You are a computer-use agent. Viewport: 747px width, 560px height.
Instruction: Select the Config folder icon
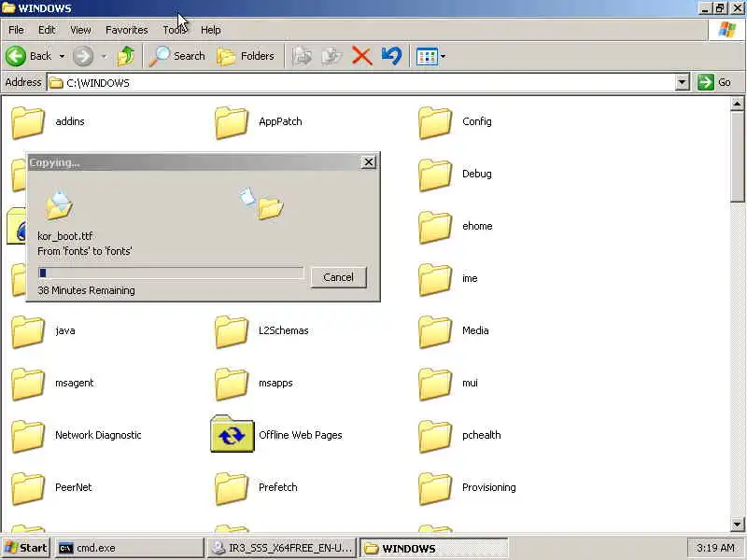tap(435, 122)
